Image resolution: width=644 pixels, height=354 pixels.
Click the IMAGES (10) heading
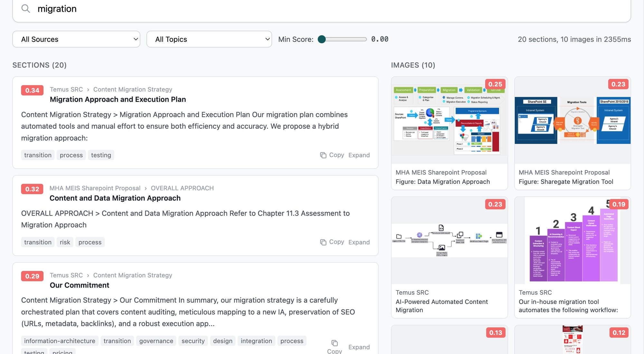pyautogui.click(x=413, y=65)
